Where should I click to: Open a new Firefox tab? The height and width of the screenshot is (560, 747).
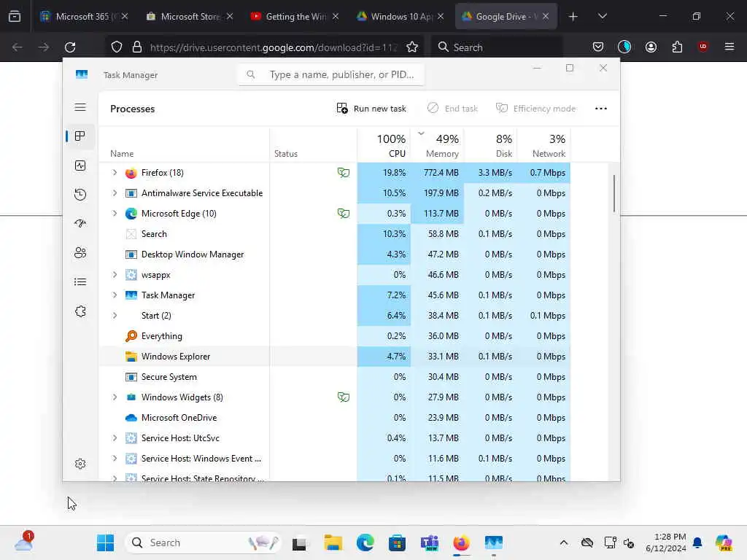pyautogui.click(x=573, y=17)
